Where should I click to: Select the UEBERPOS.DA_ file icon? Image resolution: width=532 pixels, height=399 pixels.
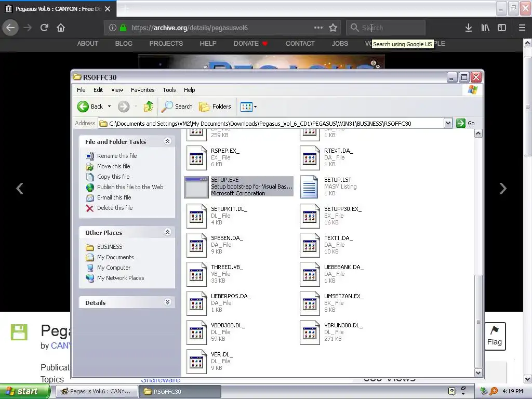[x=196, y=303]
